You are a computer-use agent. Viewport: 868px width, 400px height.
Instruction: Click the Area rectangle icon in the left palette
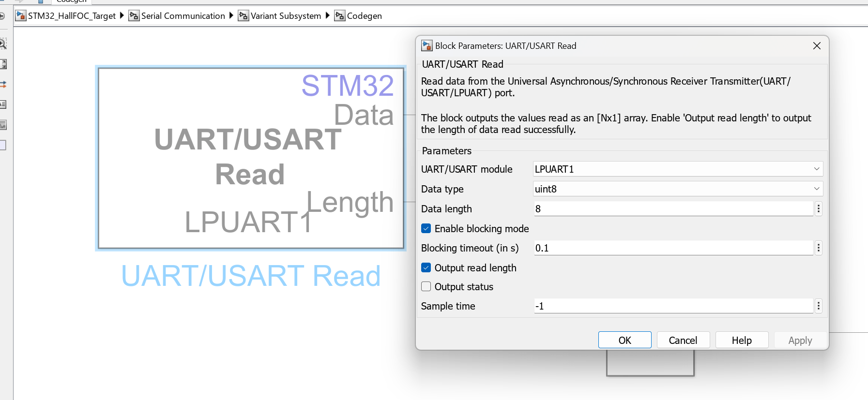coord(3,145)
